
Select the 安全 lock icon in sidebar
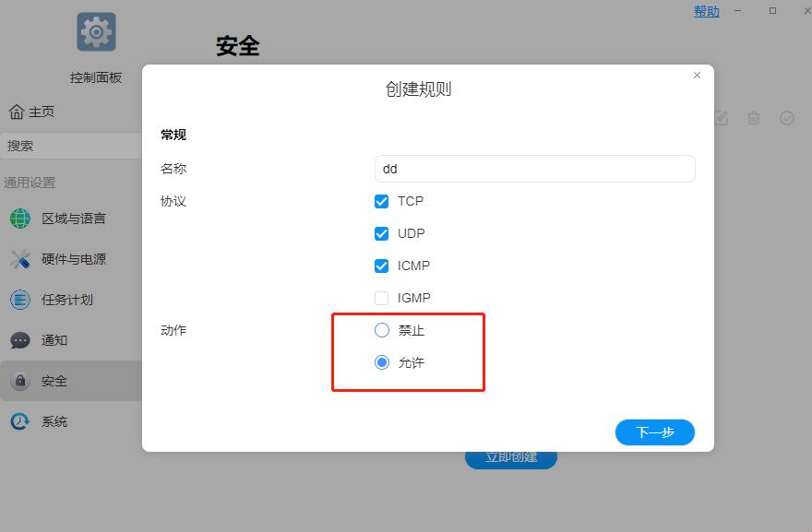(x=19, y=380)
